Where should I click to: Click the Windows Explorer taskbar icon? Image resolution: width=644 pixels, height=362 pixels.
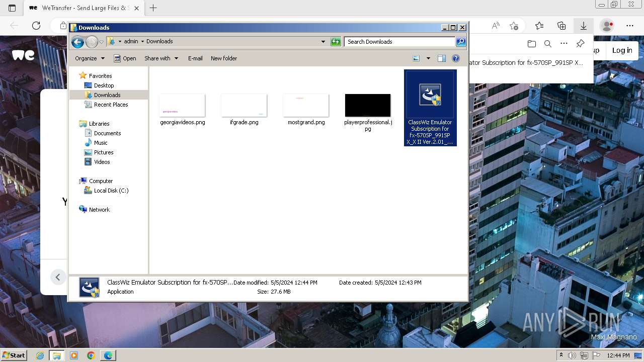pyautogui.click(x=57, y=355)
